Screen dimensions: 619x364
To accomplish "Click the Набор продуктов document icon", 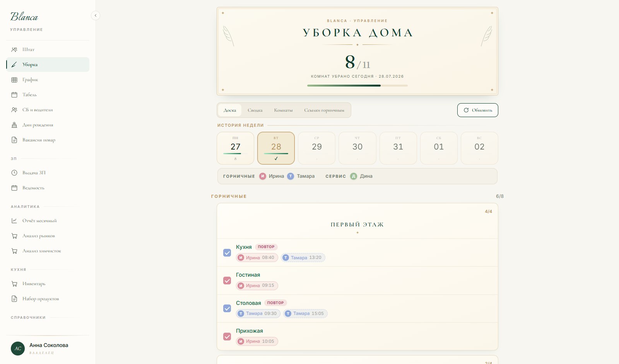I will [14, 299].
